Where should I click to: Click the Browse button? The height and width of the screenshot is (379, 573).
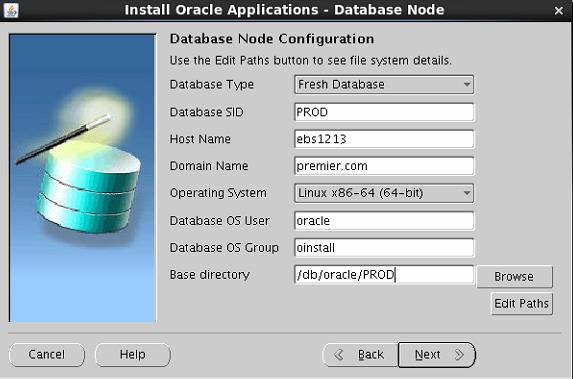pos(515,277)
